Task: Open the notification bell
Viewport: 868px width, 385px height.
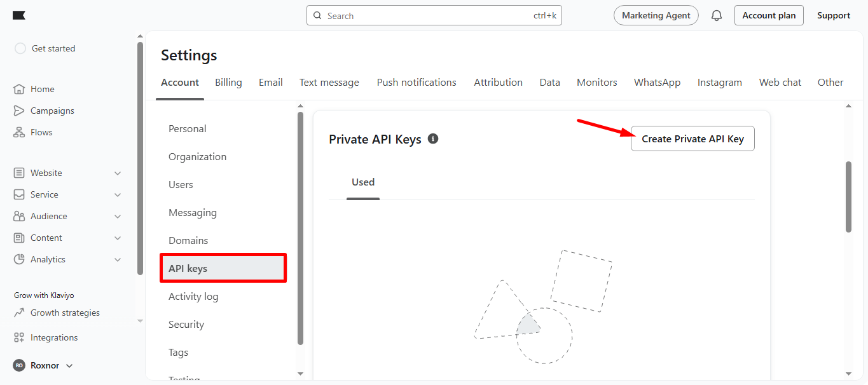Action: coord(716,15)
